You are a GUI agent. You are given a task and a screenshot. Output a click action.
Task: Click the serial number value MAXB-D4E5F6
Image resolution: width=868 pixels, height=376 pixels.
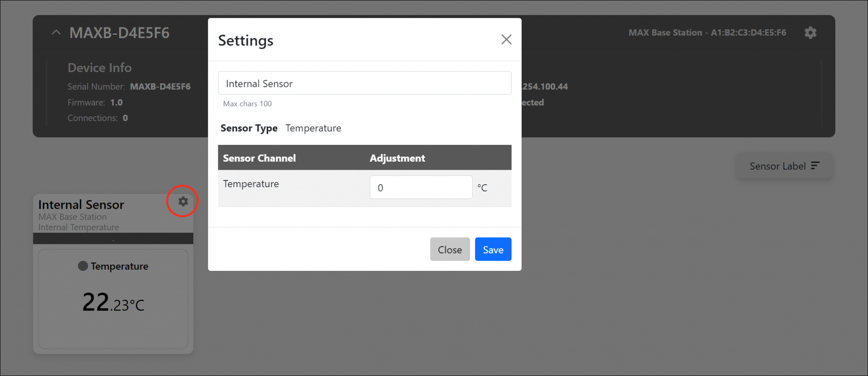point(160,87)
